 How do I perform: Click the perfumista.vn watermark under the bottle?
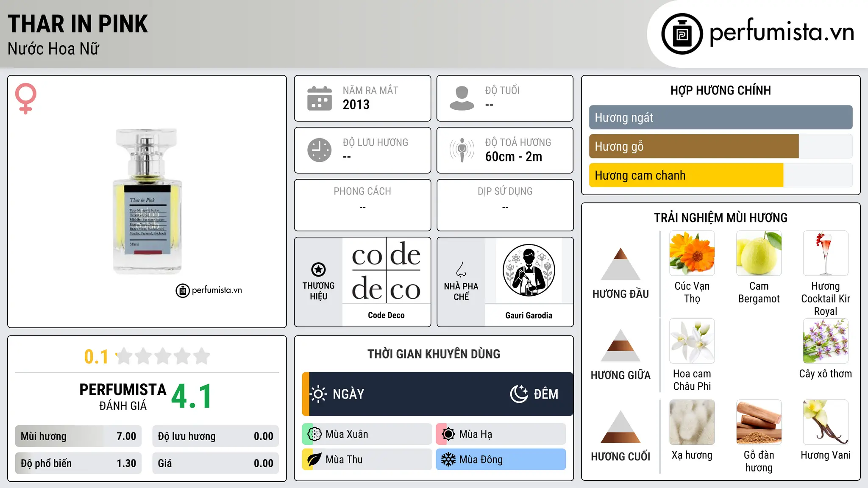pos(209,290)
